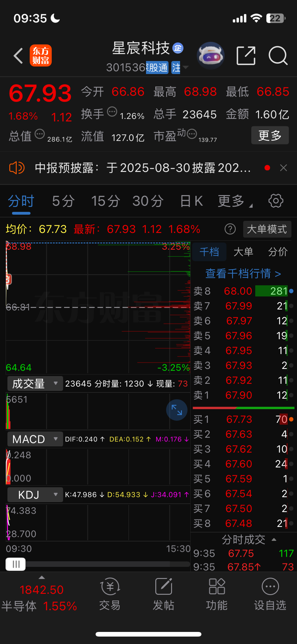Viewport: 297px width, 644px height.
Task: Tap the 买8 67.48 order row
Action: pyautogui.click(x=243, y=524)
